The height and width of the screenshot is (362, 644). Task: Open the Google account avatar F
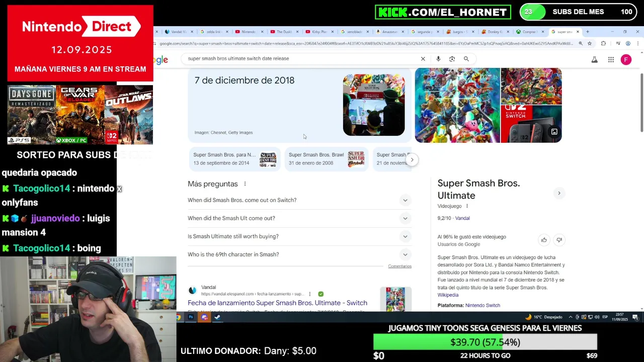(x=626, y=60)
